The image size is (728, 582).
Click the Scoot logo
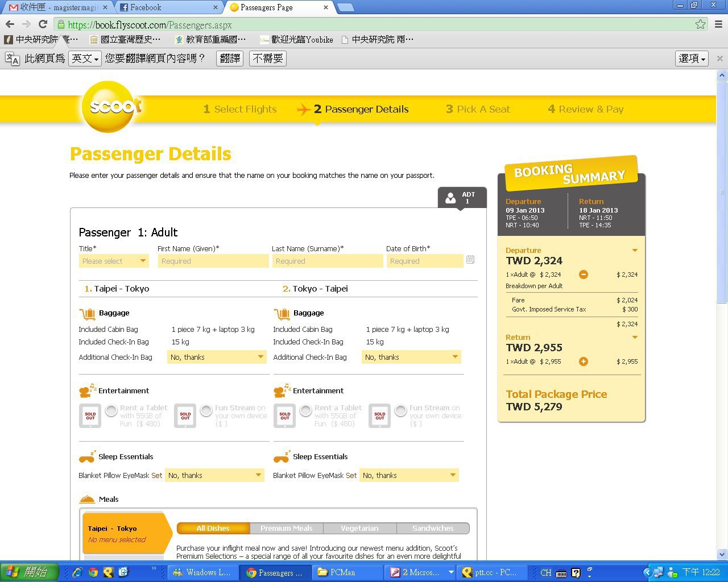pos(112,106)
